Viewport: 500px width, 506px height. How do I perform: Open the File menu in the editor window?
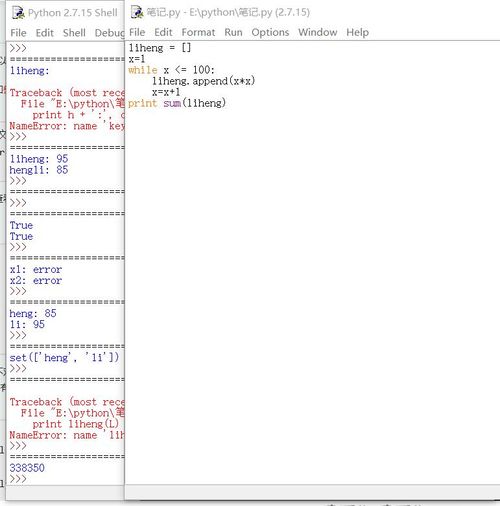point(137,32)
